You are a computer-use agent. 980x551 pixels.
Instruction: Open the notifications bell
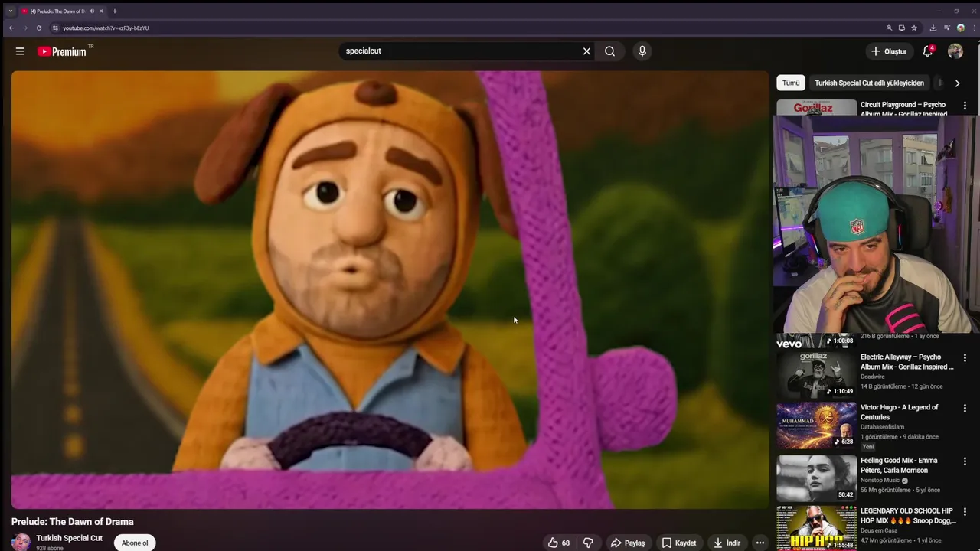point(928,51)
